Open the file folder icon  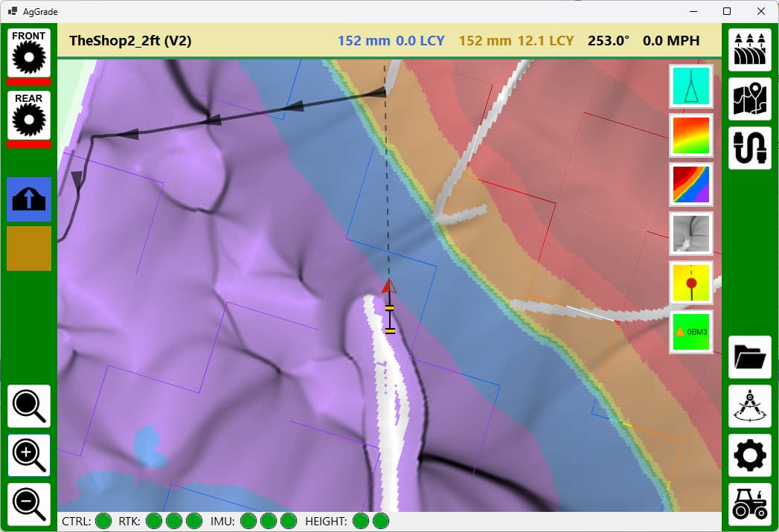point(749,357)
